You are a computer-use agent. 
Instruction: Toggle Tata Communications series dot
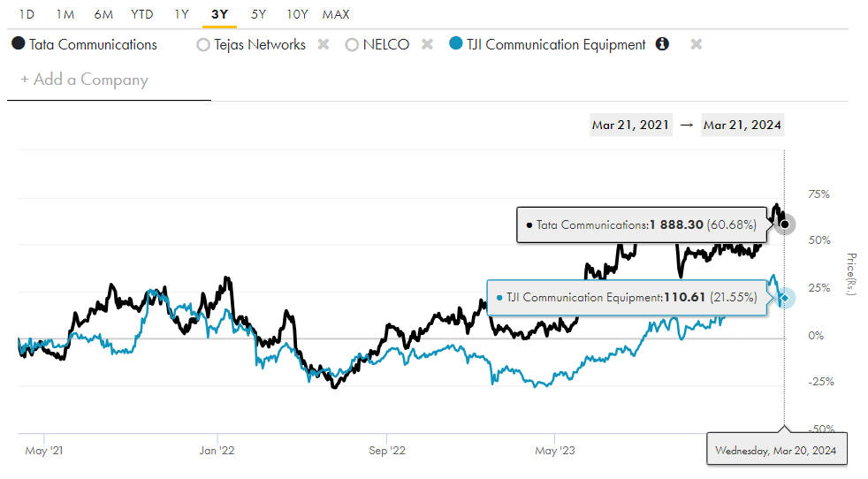[18, 44]
